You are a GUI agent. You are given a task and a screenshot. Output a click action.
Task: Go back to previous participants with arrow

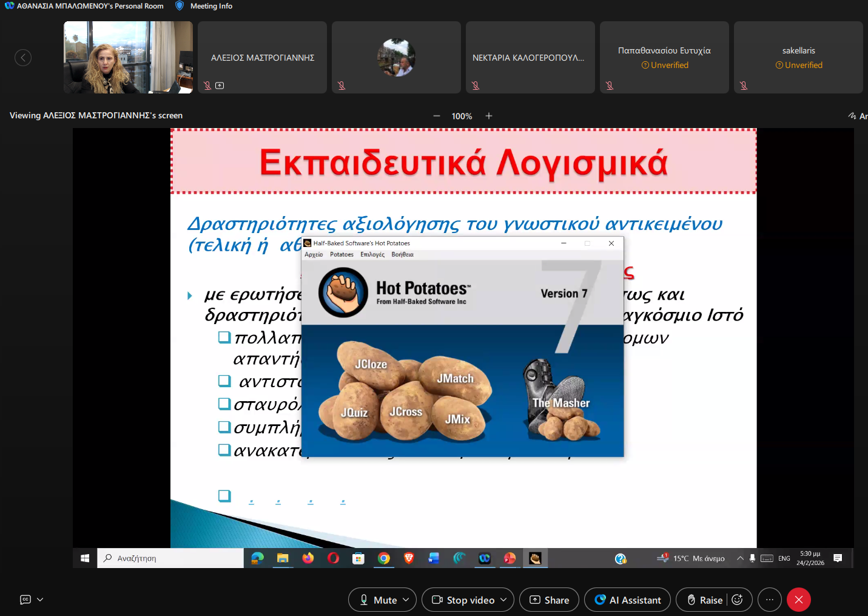click(x=23, y=58)
